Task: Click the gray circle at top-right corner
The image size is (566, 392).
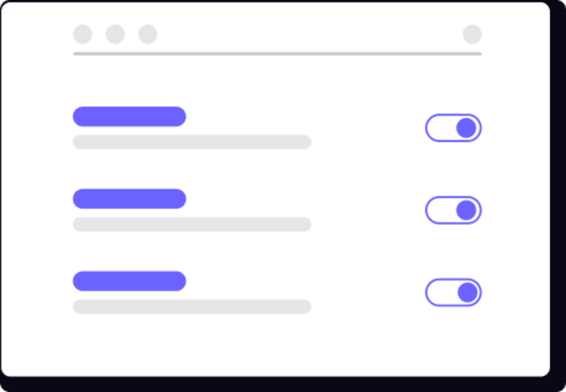Action: 472,34
